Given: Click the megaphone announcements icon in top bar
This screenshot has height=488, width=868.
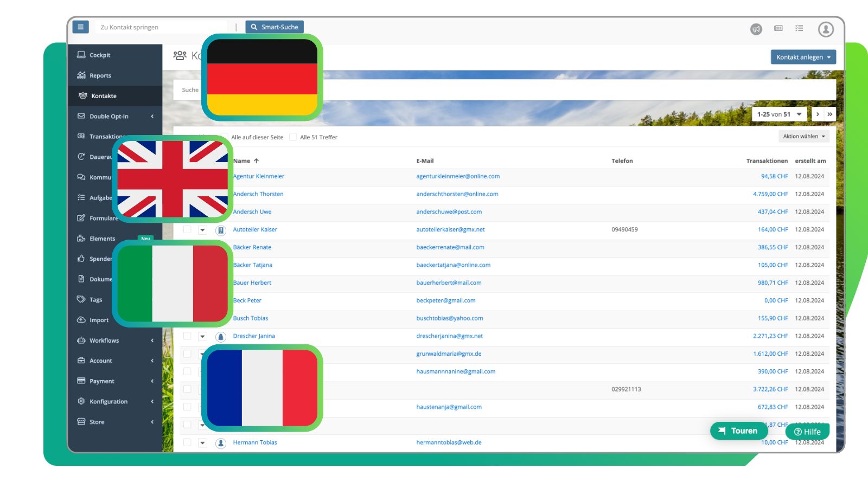Looking at the screenshot, I should (x=755, y=29).
